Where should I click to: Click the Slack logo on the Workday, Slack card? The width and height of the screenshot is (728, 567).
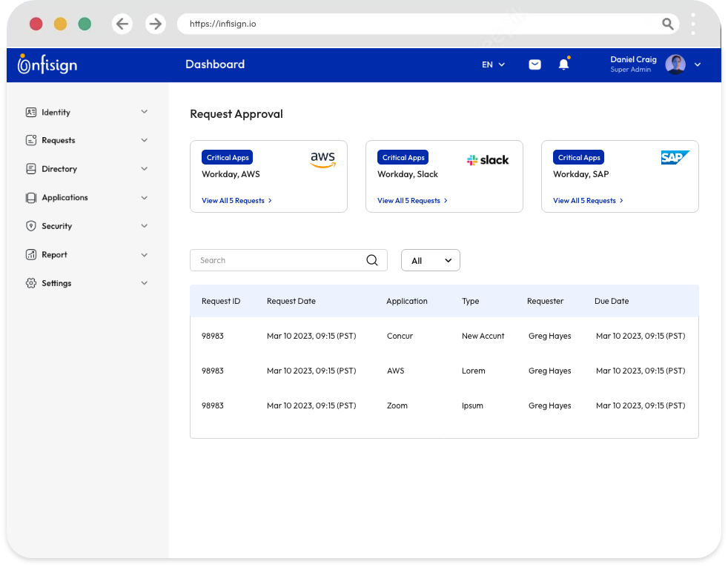click(488, 159)
